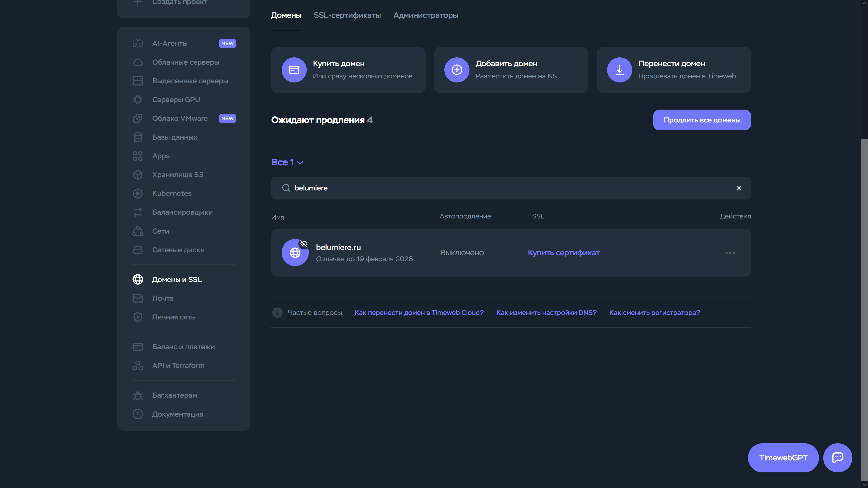Open AI-Агенты robot icon in sidebar

(137, 43)
